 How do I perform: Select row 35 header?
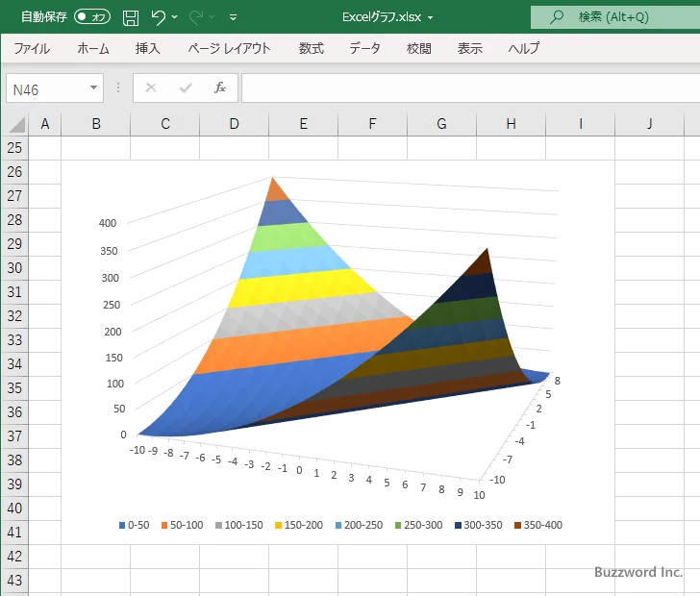click(14, 388)
